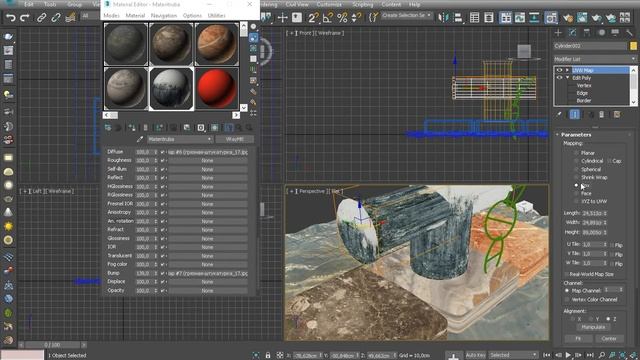Open the Options menu in Material Editor
The height and width of the screenshot is (360, 640).
click(x=192, y=16)
